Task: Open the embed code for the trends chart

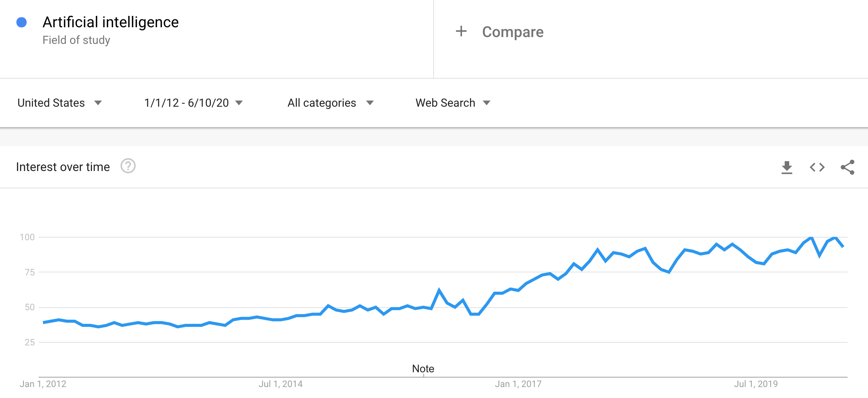Action: tap(817, 167)
